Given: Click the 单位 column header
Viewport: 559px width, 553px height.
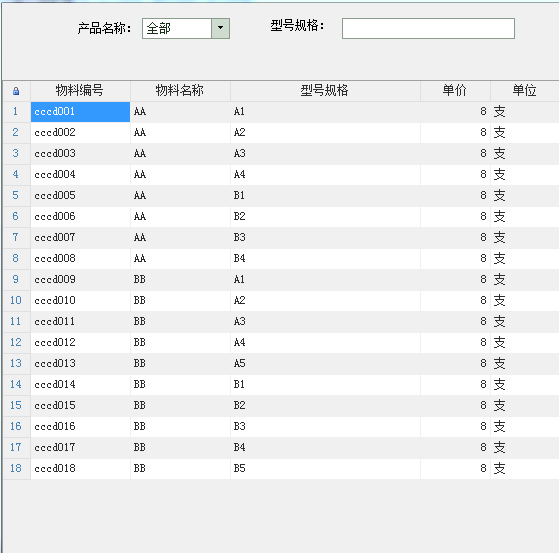Looking at the screenshot, I should pyautogui.click(x=525, y=91).
